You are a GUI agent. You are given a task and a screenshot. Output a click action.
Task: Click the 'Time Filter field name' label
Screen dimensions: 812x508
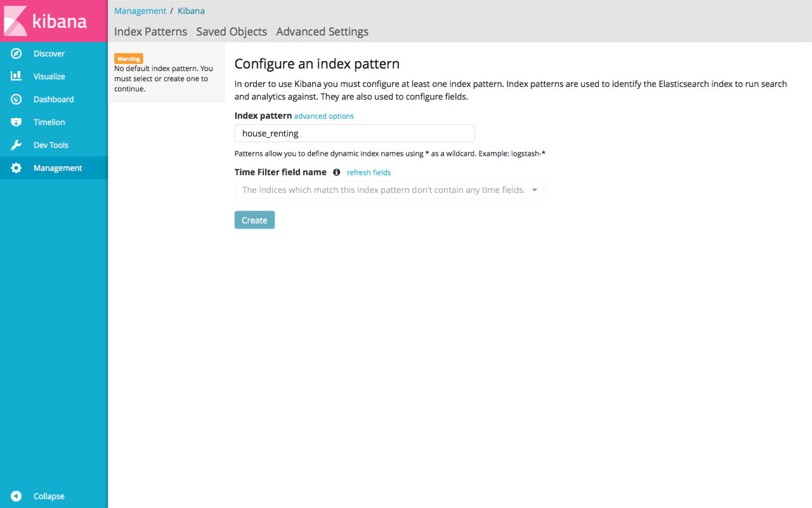[x=280, y=172]
